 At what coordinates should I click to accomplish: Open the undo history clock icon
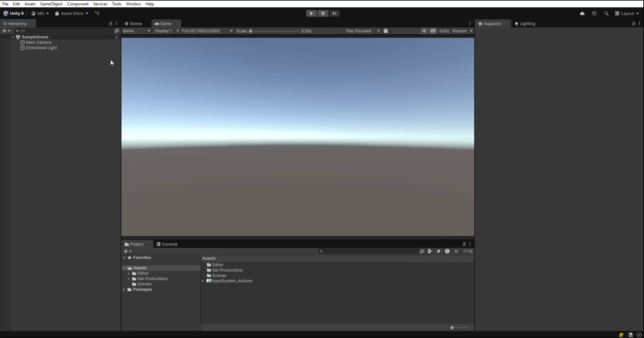click(594, 13)
